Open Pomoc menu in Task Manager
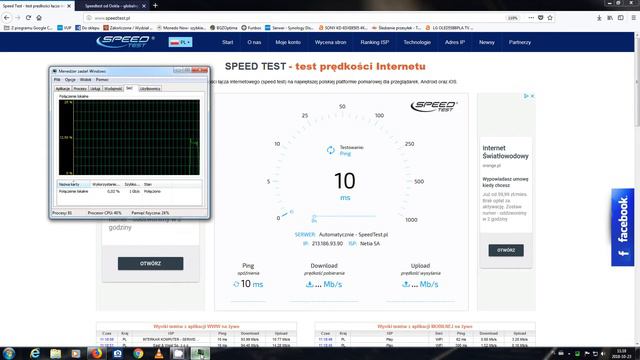Screen dimensions: 640x360 coord(102,80)
